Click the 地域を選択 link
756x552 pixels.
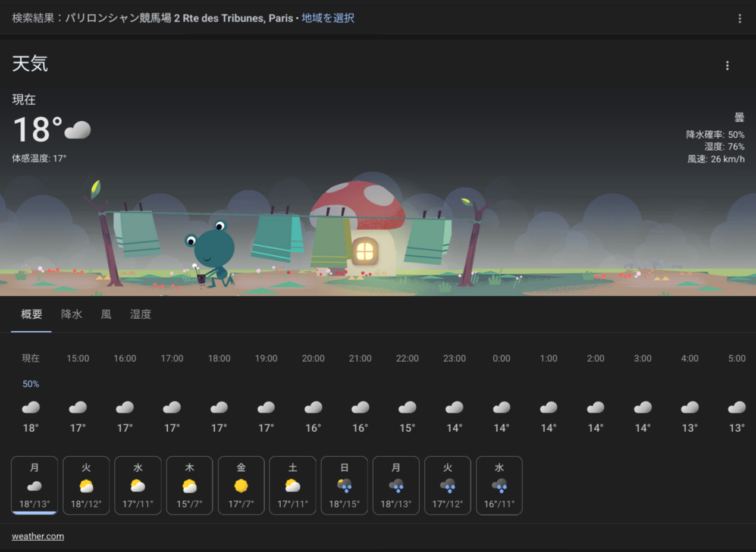328,18
